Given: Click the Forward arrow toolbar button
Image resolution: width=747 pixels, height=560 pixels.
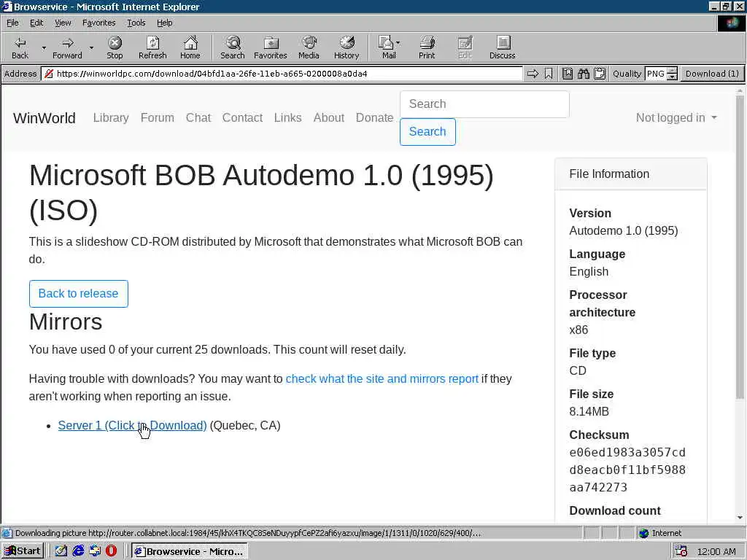Looking at the screenshot, I should click(x=67, y=47).
